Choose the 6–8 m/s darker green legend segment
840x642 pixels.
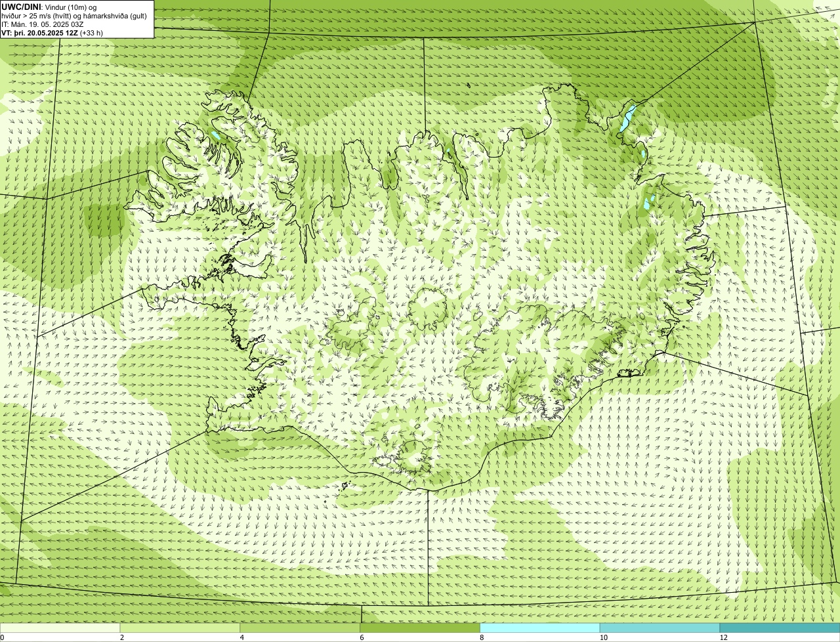(x=421, y=628)
